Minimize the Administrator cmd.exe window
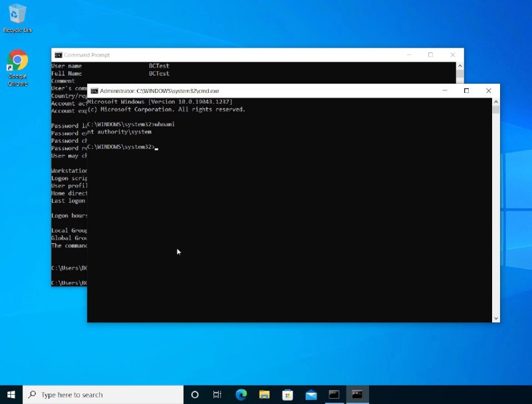Screen dimensions: 532x404 pos(444,90)
